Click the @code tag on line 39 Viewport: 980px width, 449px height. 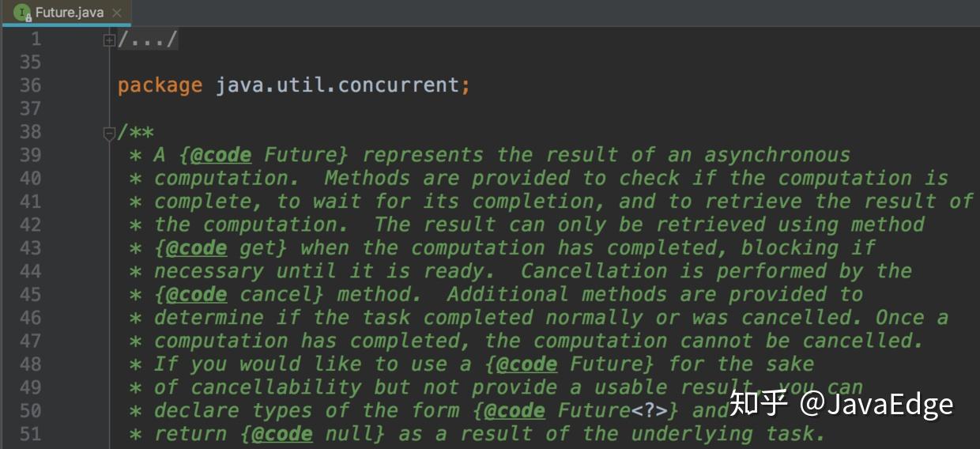[220, 155]
